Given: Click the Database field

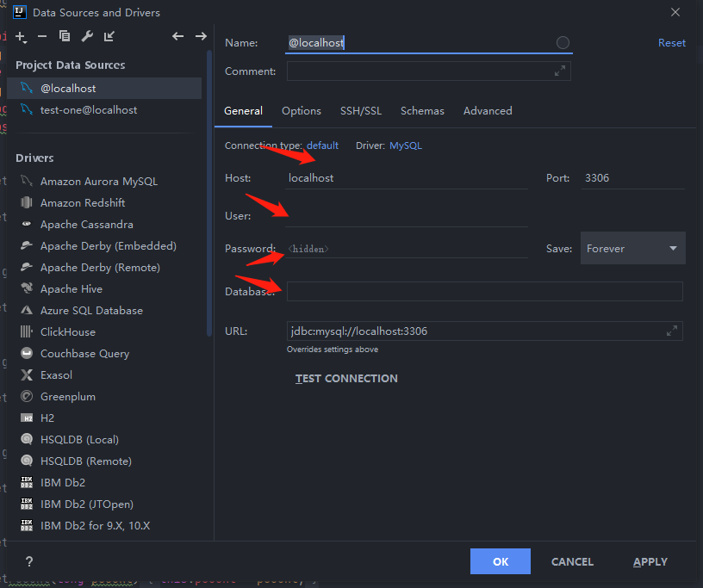Looking at the screenshot, I should (485, 291).
